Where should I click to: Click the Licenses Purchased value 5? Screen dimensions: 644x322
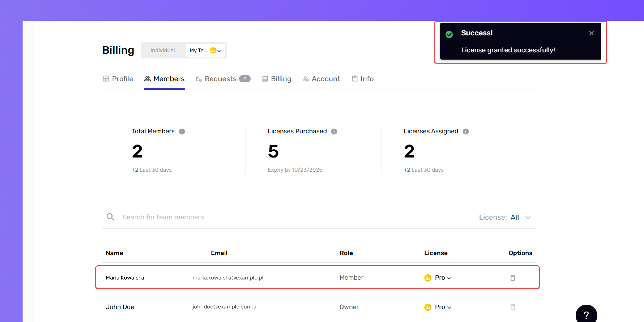click(273, 152)
